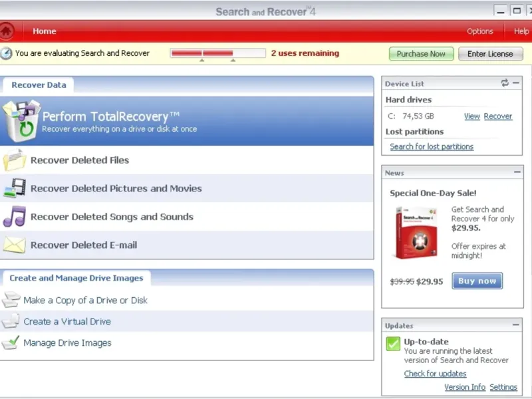Select Create and Manage Drive Images tab
This screenshot has width=532, height=399.
[x=76, y=278]
